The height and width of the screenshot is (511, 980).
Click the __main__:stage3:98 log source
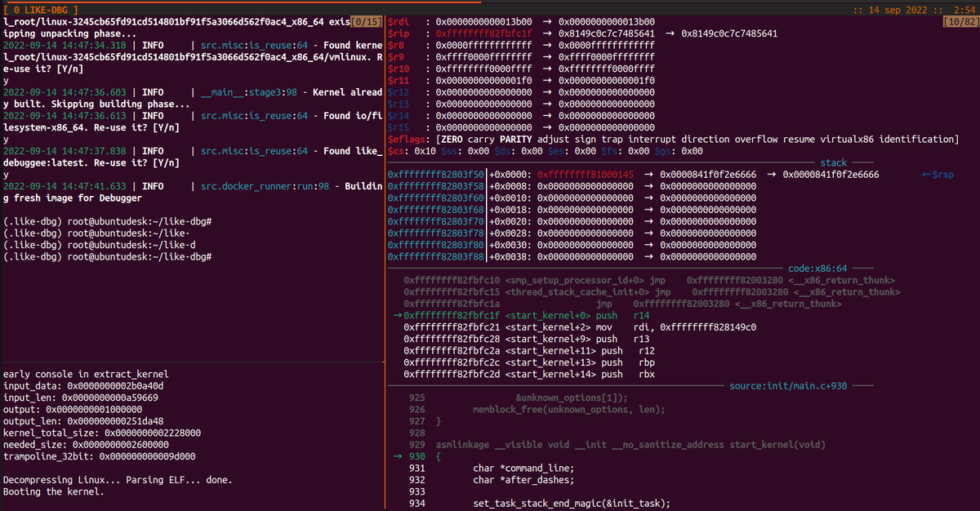click(250, 92)
